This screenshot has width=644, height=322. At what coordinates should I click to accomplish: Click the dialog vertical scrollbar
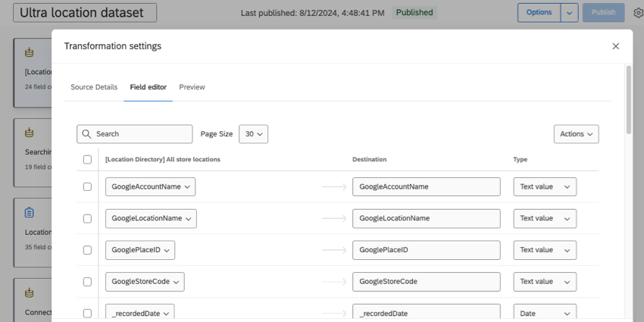[x=629, y=99]
